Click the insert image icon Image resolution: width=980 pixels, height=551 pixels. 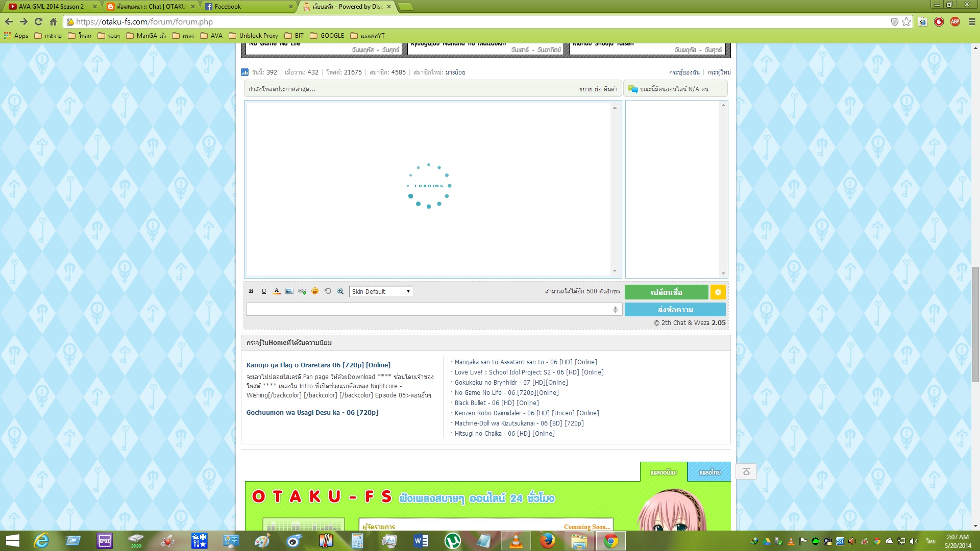[289, 291]
